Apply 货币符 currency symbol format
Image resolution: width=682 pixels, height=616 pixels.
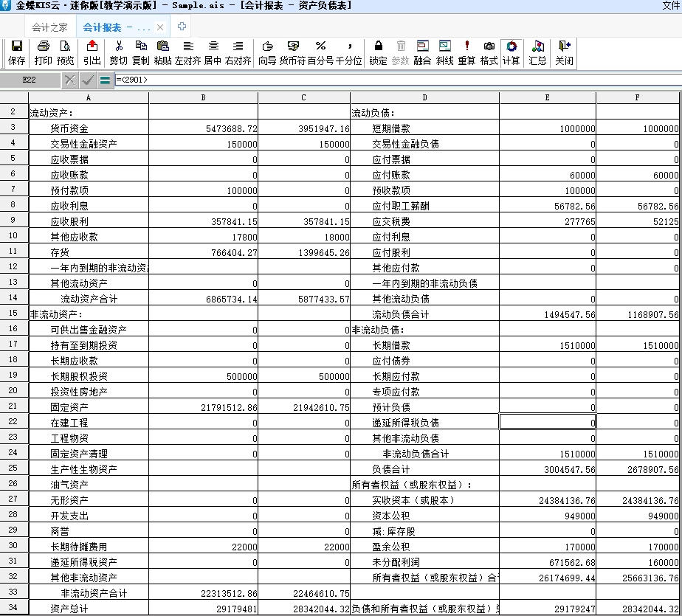pyautogui.click(x=293, y=52)
